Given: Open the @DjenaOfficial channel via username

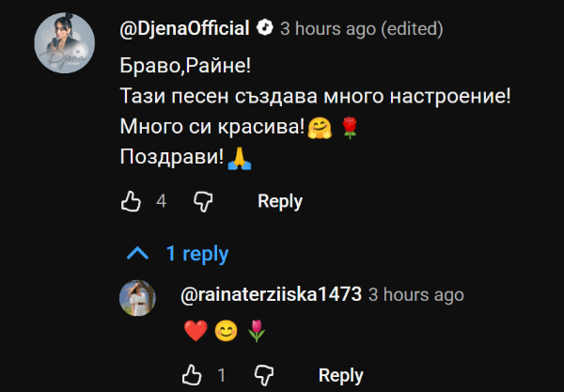Looking at the screenshot, I should (186, 28).
